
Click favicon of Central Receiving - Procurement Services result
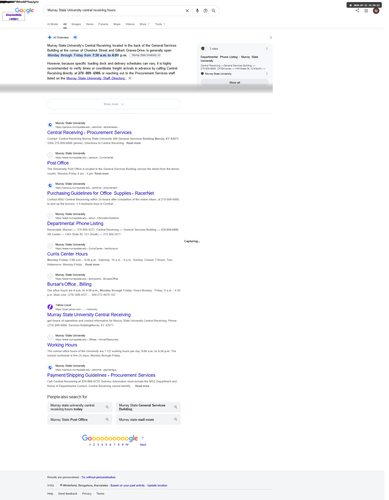point(50,125)
